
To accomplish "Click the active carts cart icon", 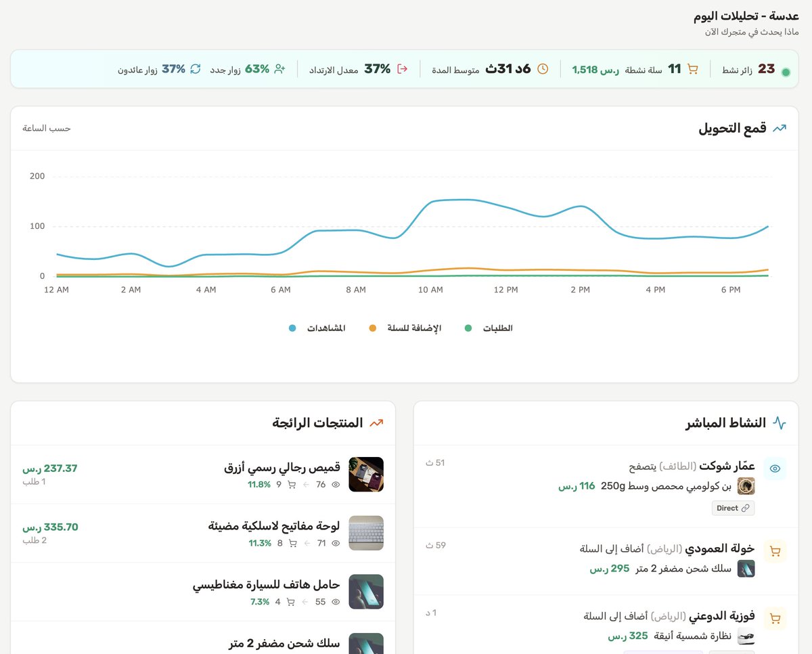I will click(692, 69).
